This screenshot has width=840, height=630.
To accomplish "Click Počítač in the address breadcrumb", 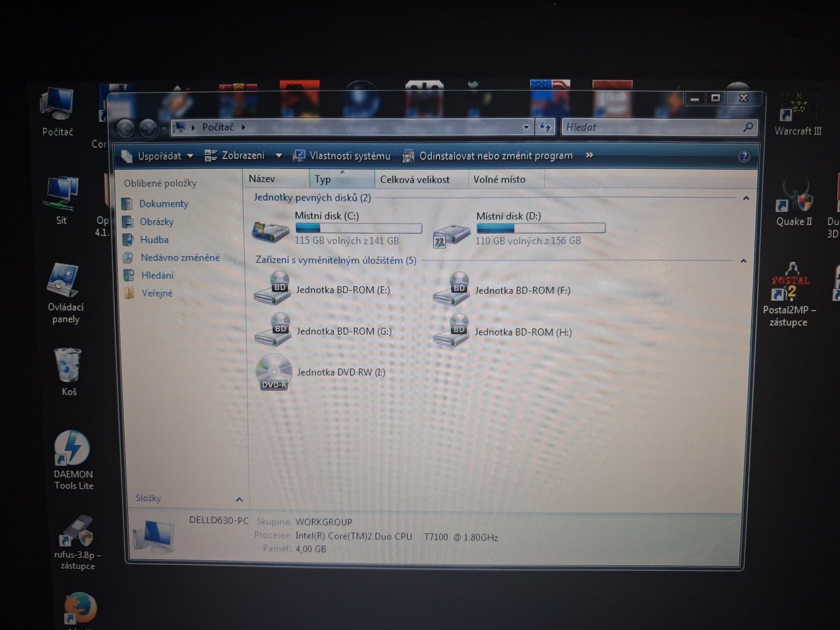I will click(218, 127).
